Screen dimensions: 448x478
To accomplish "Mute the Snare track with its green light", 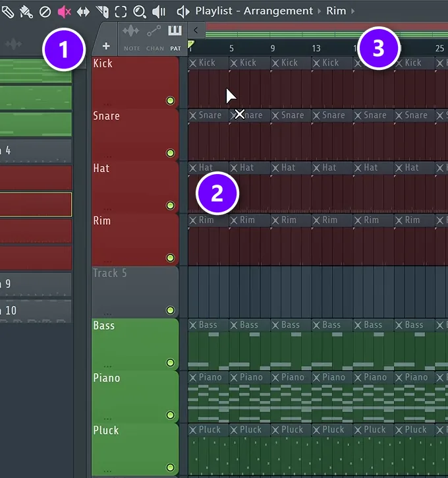I will click(x=170, y=153).
